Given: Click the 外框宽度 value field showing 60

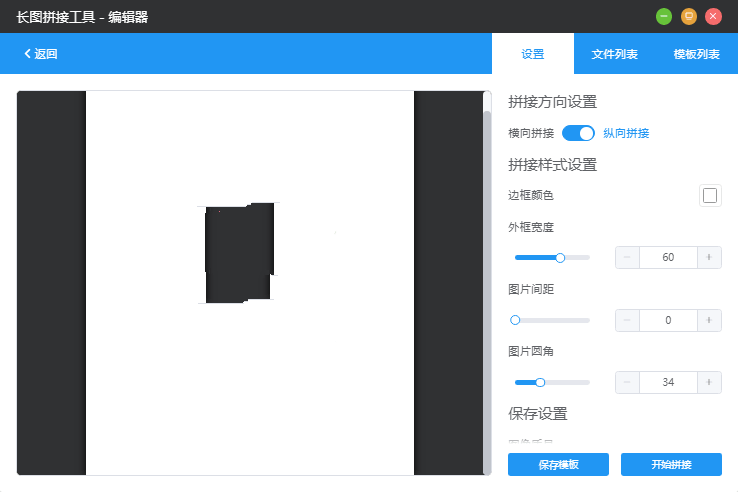Looking at the screenshot, I should 668,258.
